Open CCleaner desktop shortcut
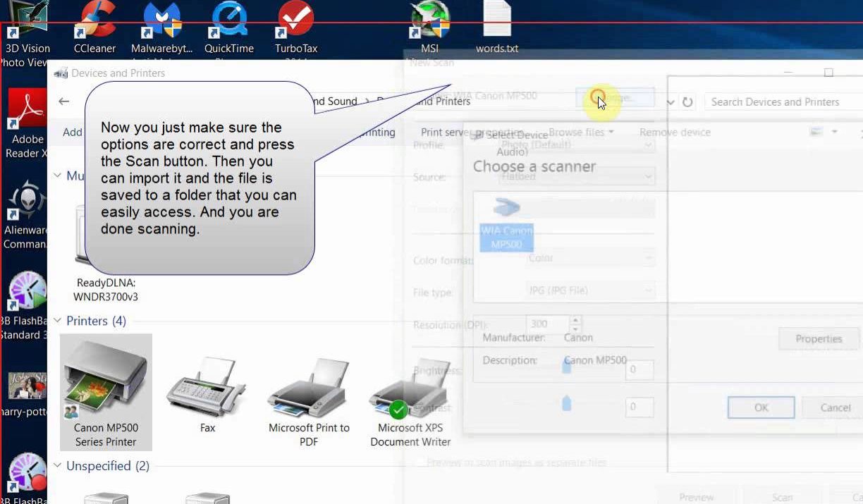This screenshot has width=863, height=504. 94,28
